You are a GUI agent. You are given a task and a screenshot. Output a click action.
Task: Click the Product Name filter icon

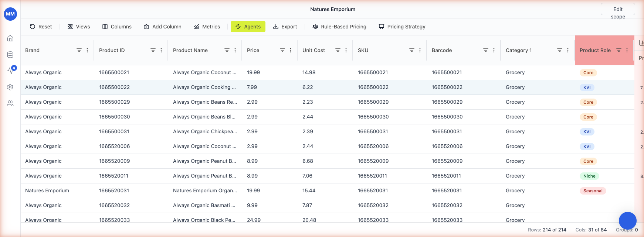click(x=227, y=50)
